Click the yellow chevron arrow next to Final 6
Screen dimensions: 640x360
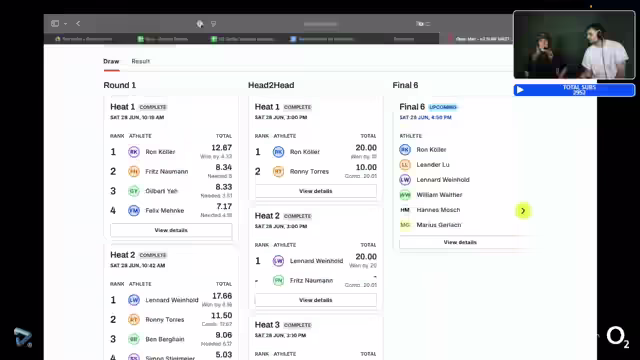point(523,211)
